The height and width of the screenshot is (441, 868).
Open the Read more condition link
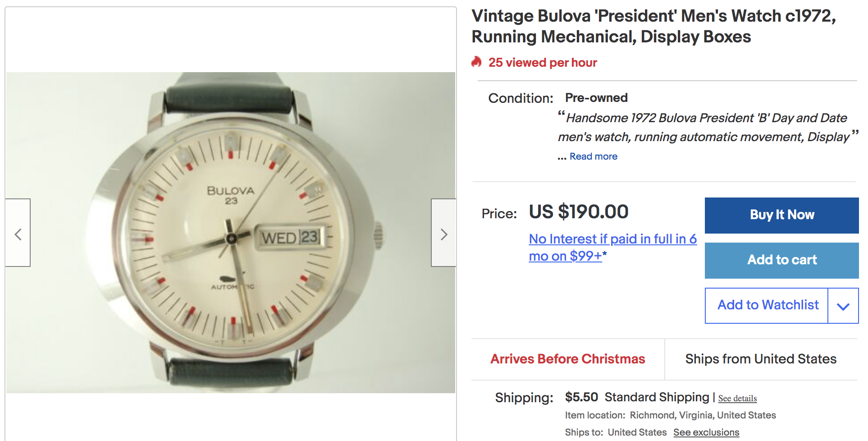593,156
